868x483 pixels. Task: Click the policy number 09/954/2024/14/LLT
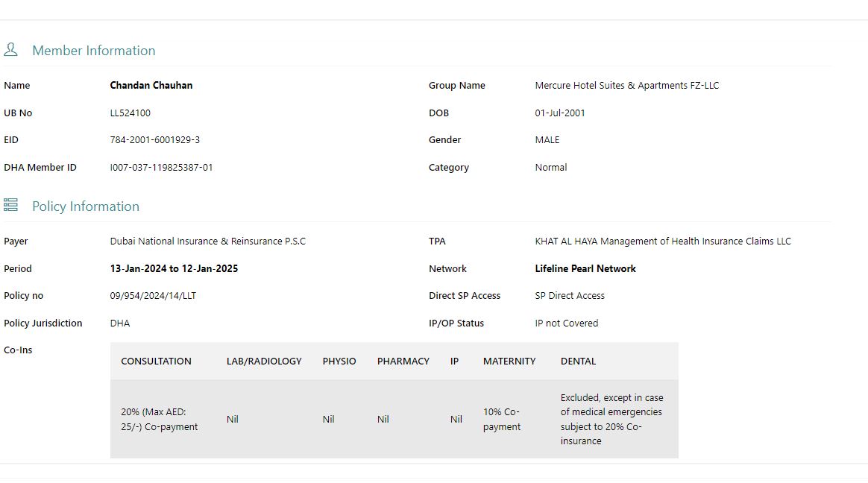[x=153, y=296]
